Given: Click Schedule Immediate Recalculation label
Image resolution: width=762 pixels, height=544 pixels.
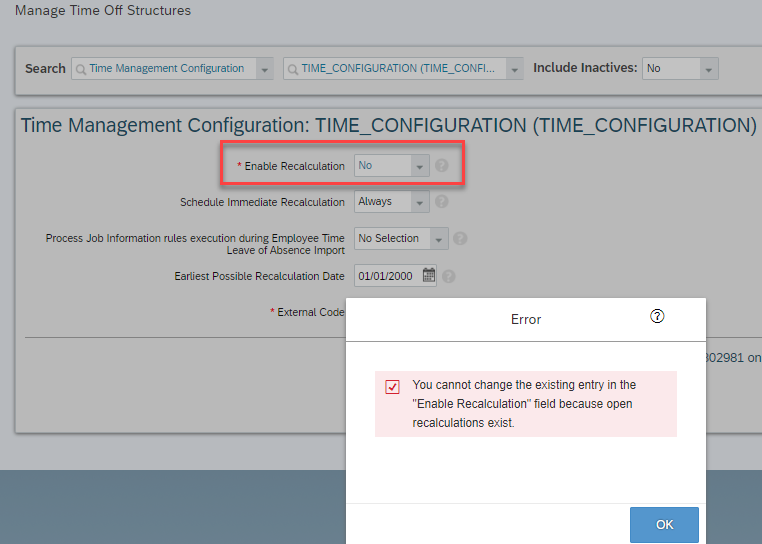Looking at the screenshot, I should click(262, 202).
